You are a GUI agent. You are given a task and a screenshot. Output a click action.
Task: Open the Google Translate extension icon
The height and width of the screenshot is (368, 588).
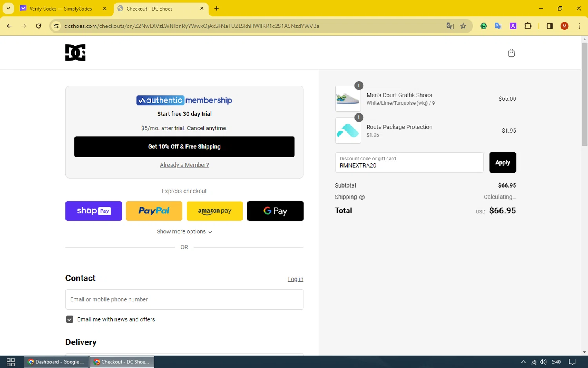pyautogui.click(x=498, y=26)
